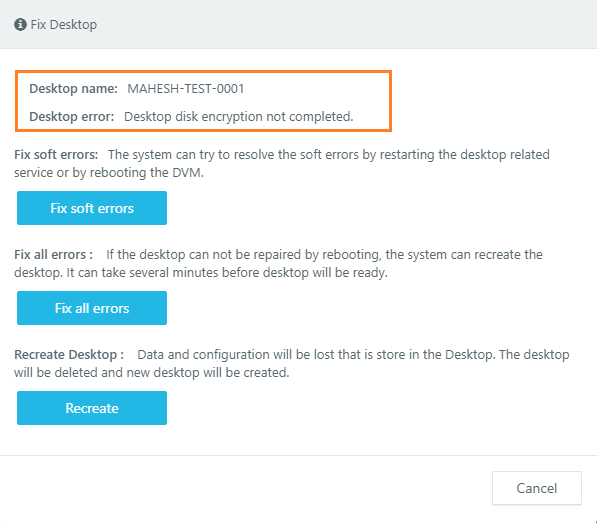
Task: Cancel the Fix Desktop dialog
Action: [536, 488]
